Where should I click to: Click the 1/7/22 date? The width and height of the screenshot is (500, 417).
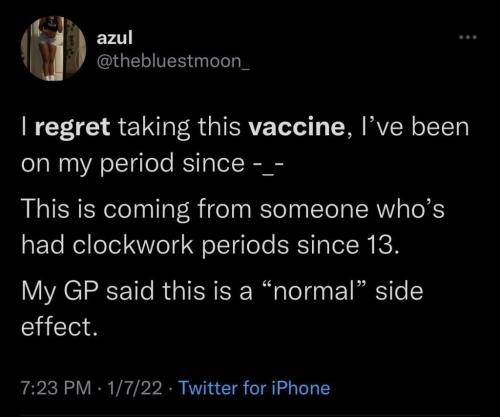point(135,388)
